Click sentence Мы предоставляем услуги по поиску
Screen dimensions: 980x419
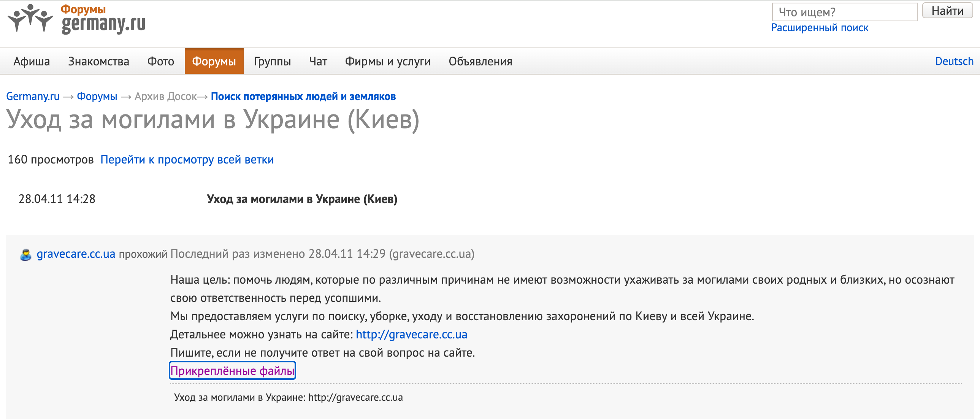462,316
